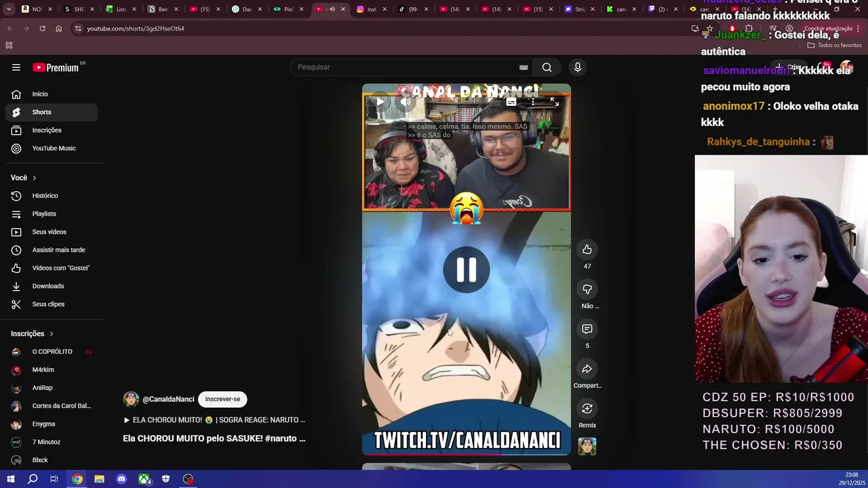Open Assistir mais tarde
The image size is (868, 488).
pos(52,250)
